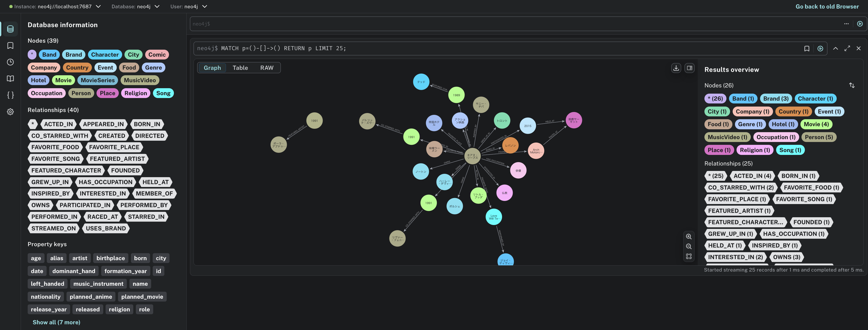Toggle the results overview side panel

click(689, 68)
